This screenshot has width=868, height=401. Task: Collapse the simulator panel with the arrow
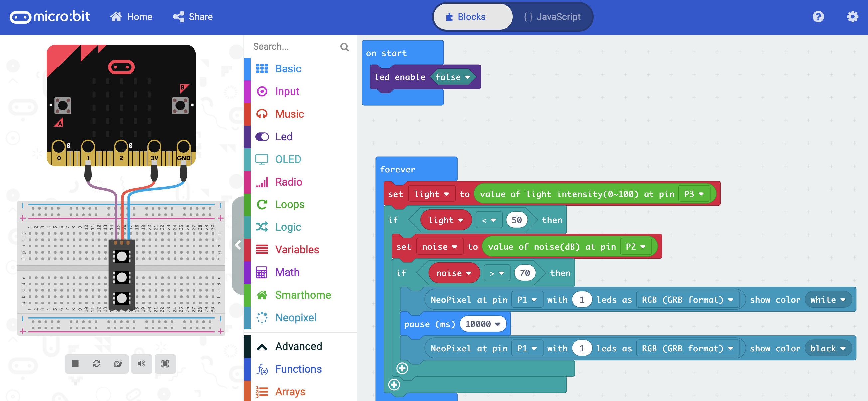click(x=238, y=245)
